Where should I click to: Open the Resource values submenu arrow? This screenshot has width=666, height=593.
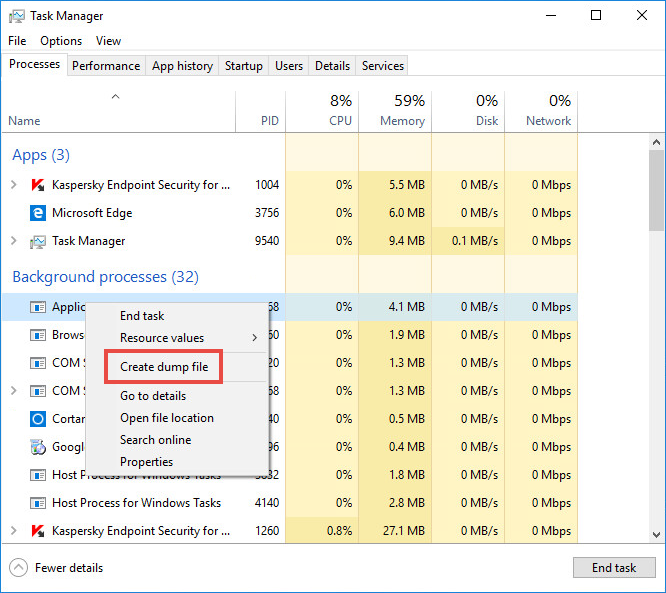click(254, 338)
